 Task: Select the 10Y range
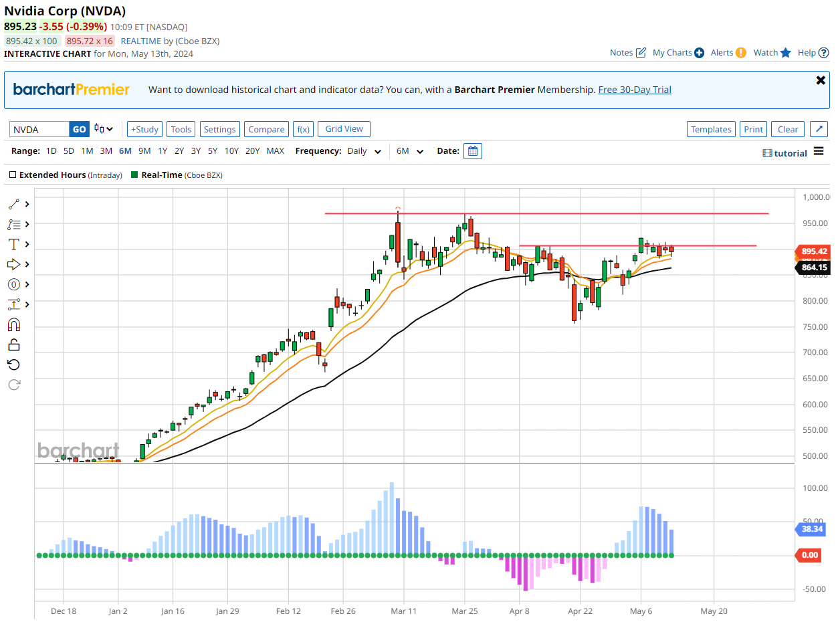231,151
